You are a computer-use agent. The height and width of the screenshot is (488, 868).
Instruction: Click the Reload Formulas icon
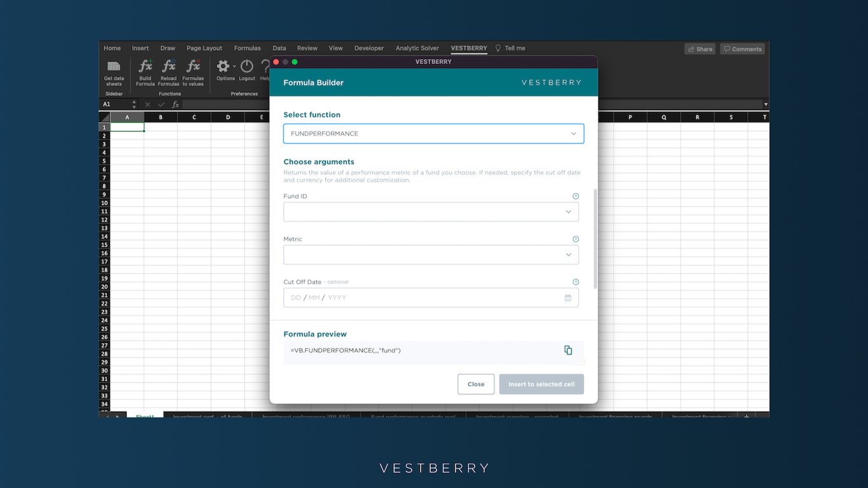pyautogui.click(x=168, y=66)
